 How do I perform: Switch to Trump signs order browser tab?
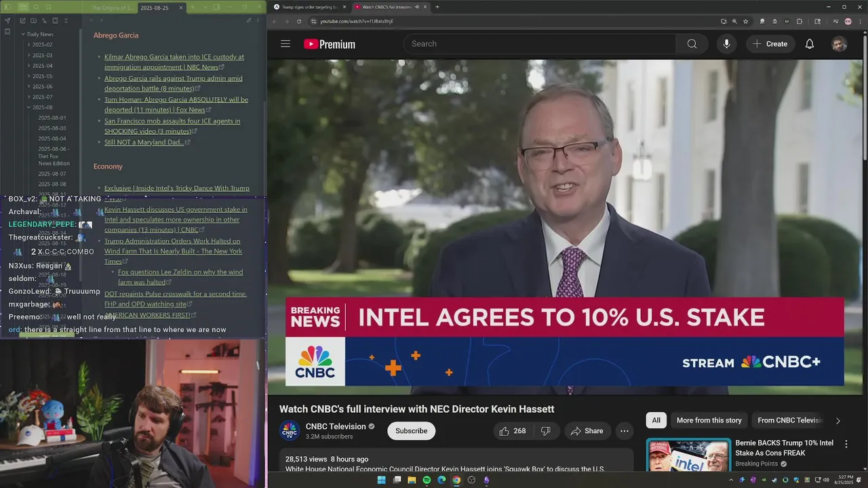[x=309, y=7]
